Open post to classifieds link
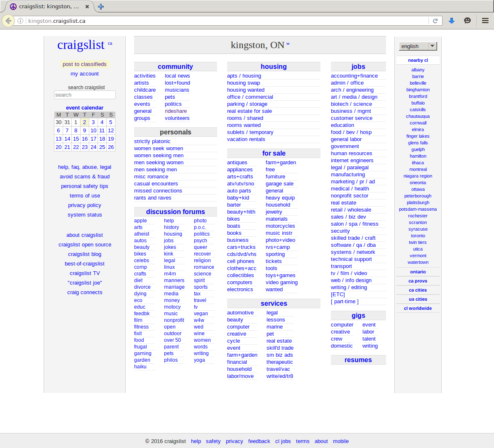This screenshot has width=494, height=448. 84,64
